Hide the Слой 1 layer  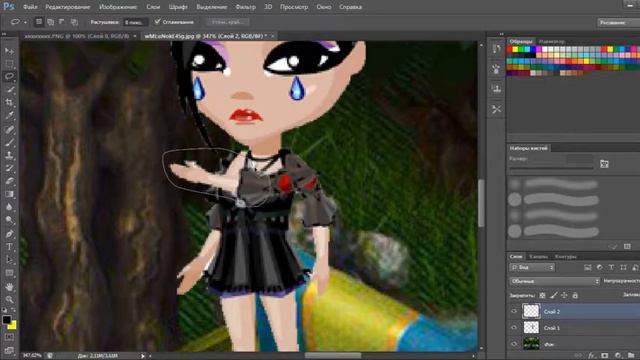coord(514,328)
